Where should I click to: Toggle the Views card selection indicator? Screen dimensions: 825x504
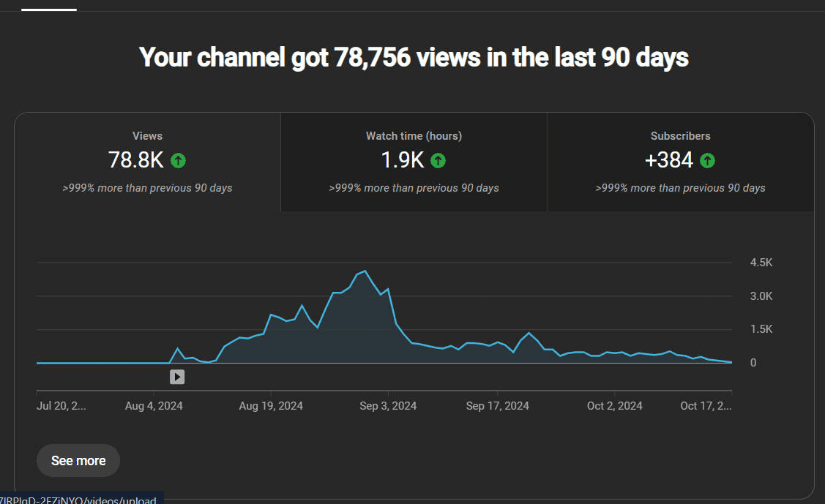point(147,161)
